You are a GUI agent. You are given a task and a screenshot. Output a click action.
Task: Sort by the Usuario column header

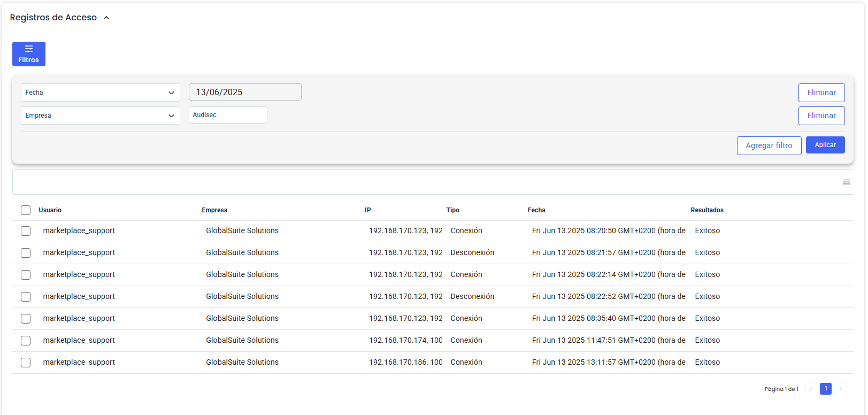point(50,210)
